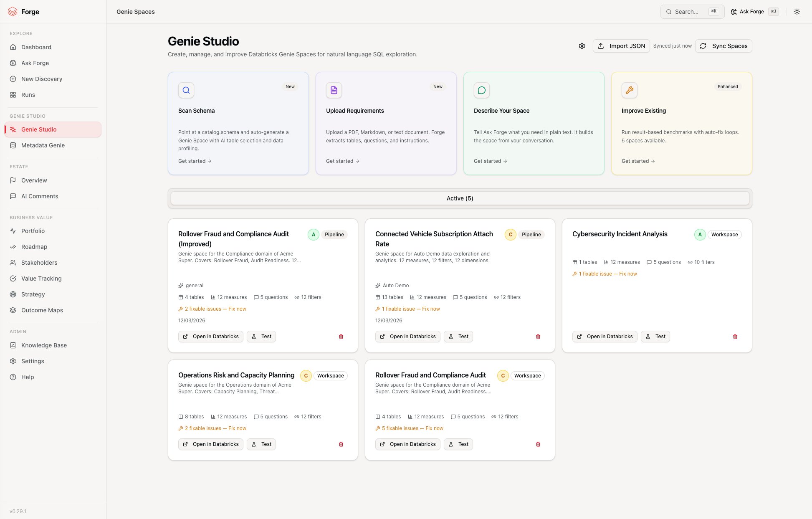Click Genie Spaces breadcrumb title

(x=136, y=12)
